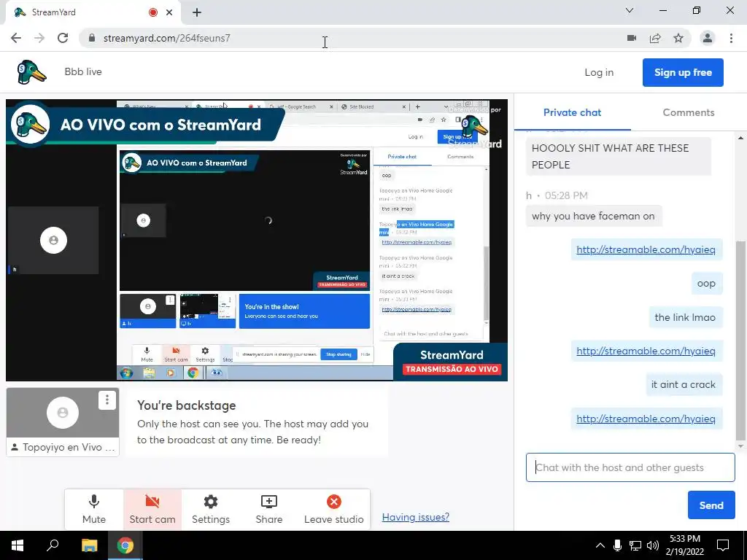Open streamable link below 'it aint a crack'

click(x=646, y=419)
